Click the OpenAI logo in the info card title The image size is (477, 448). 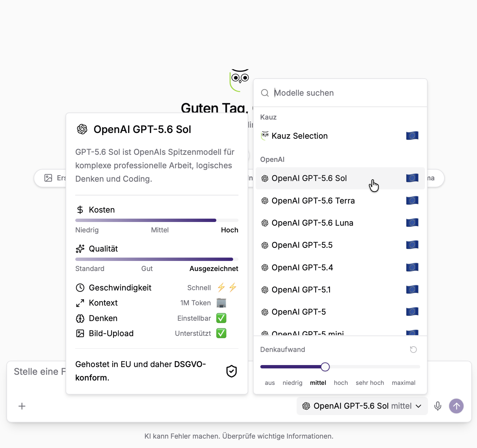82,129
